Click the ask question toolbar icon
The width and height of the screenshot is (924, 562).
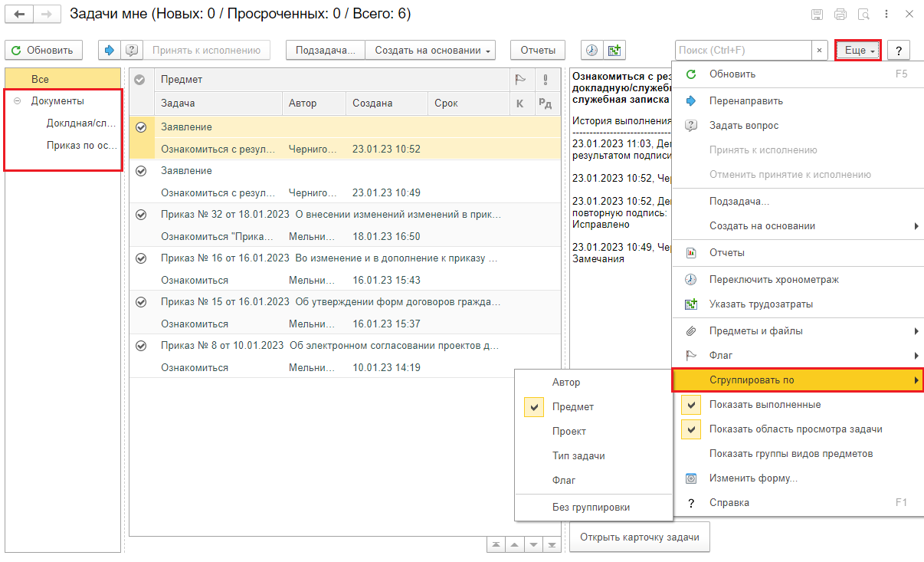tap(132, 50)
